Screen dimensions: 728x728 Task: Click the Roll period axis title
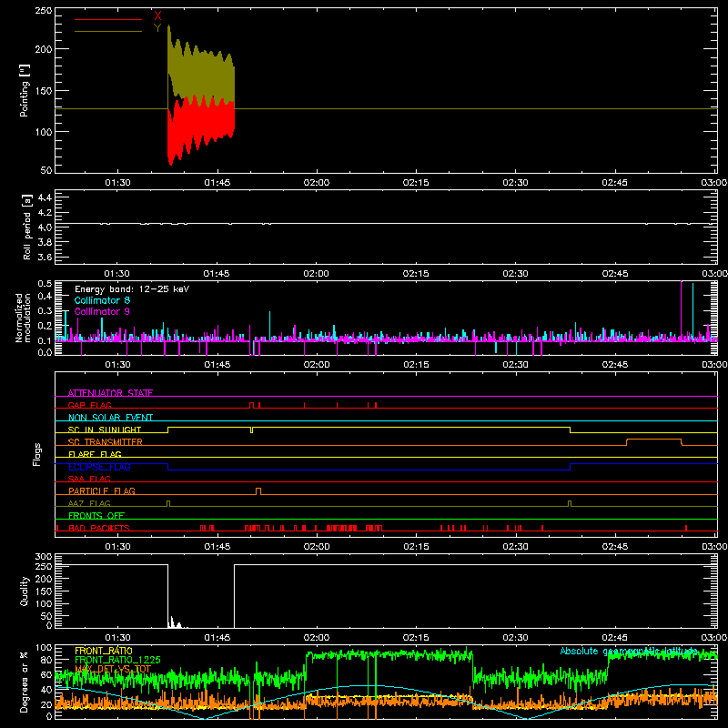pos(27,227)
